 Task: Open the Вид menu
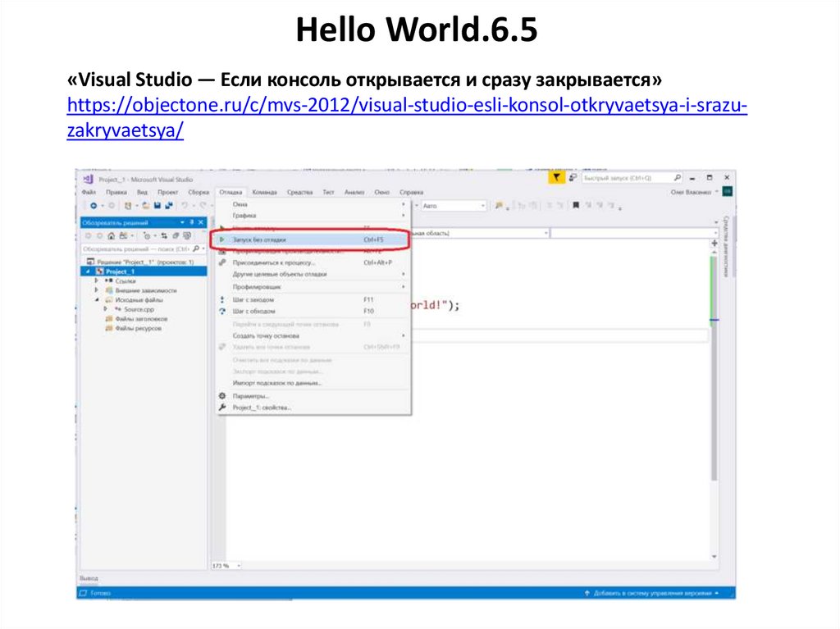coord(142,192)
